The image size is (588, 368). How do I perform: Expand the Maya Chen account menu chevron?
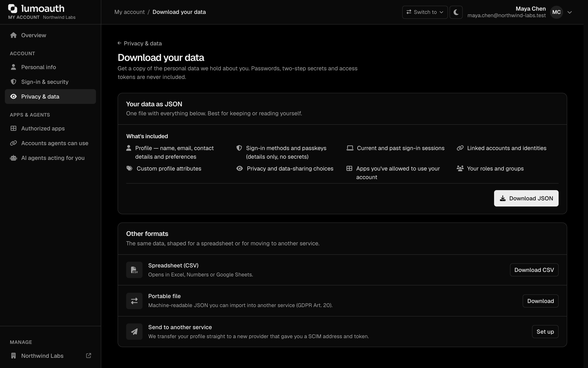point(570,12)
